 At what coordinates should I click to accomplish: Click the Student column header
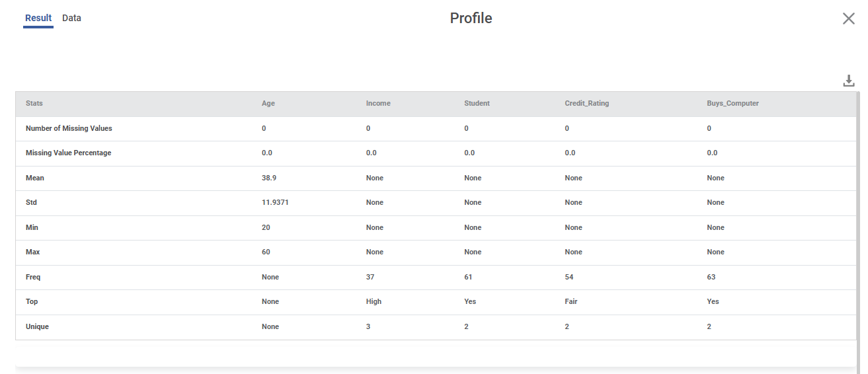click(x=477, y=104)
